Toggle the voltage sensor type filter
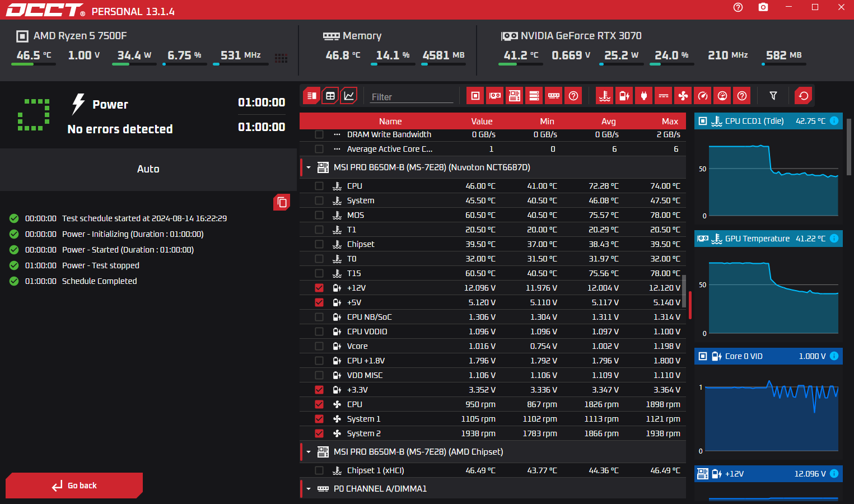Screen dimensions: 854x504 624,96
